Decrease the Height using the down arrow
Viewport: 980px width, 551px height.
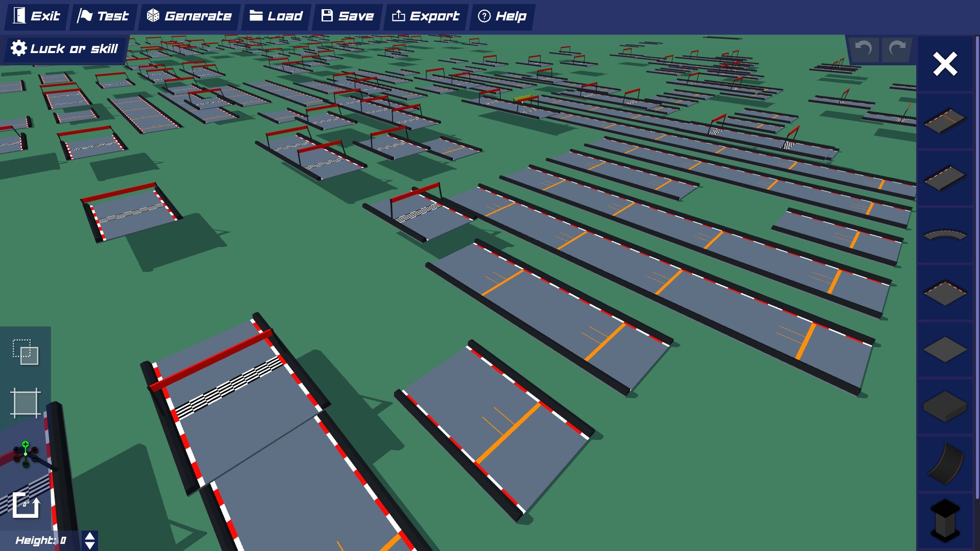[x=89, y=545]
